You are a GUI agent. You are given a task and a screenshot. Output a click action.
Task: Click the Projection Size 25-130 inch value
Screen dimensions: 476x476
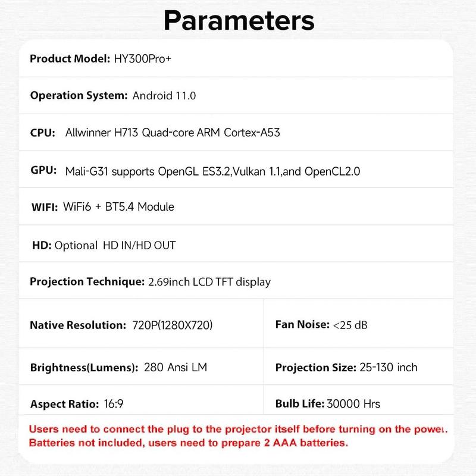click(x=389, y=367)
